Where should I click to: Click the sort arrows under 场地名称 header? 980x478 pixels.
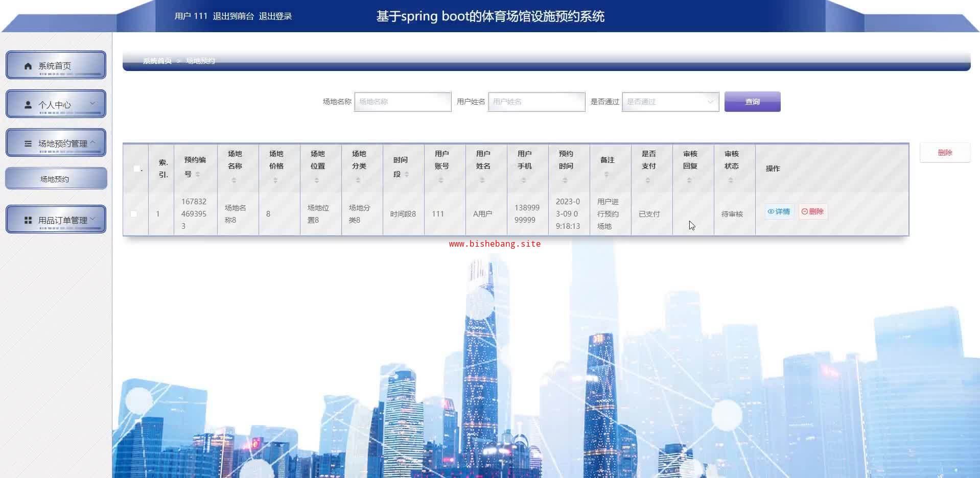pyautogui.click(x=234, y=180)
